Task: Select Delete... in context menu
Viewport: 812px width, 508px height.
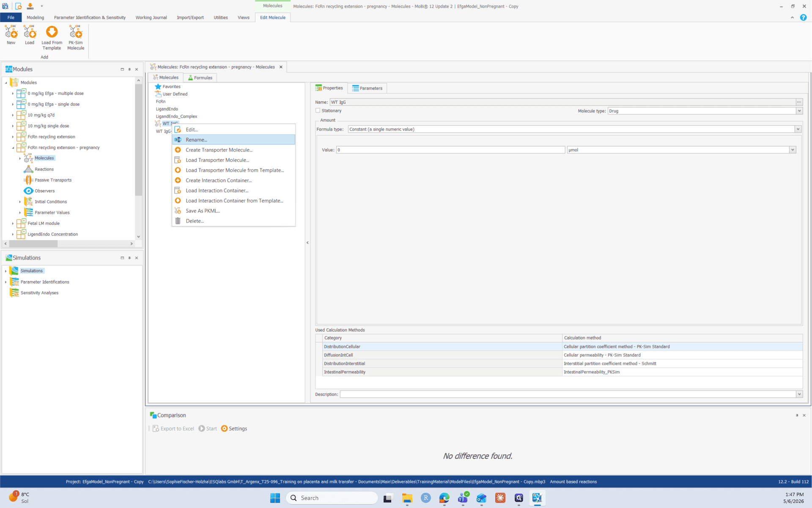Action: pyautogui.click(x=233, y=221)
